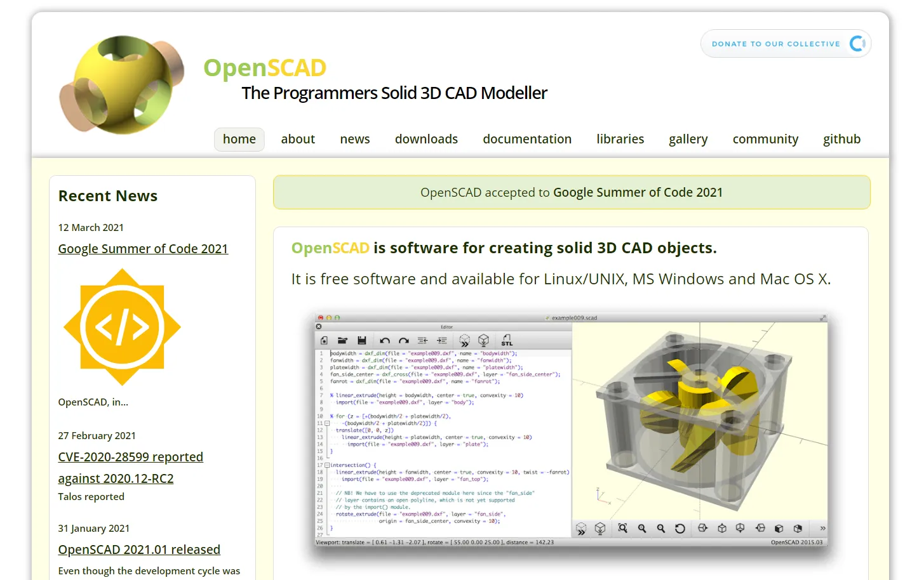Screen dimensions: 924x580
Task: Click the New file icon in editor toolbar
Action: tap(324, 341)
